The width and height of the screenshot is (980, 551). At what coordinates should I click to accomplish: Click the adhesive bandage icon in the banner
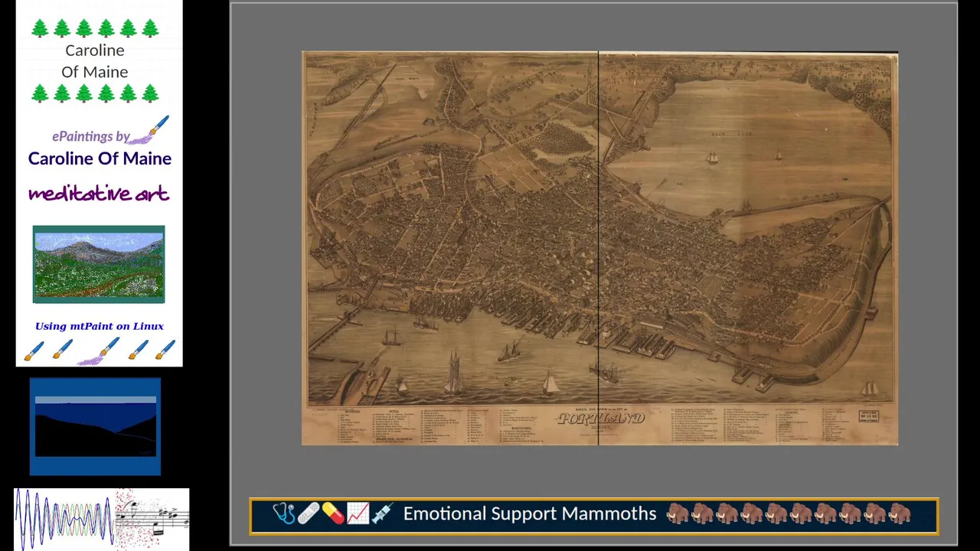point(308,514)
